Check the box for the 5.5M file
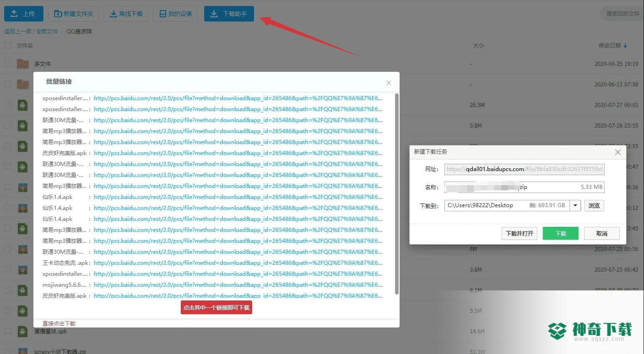This screenshot has width=644, height=354. [7, 311]
